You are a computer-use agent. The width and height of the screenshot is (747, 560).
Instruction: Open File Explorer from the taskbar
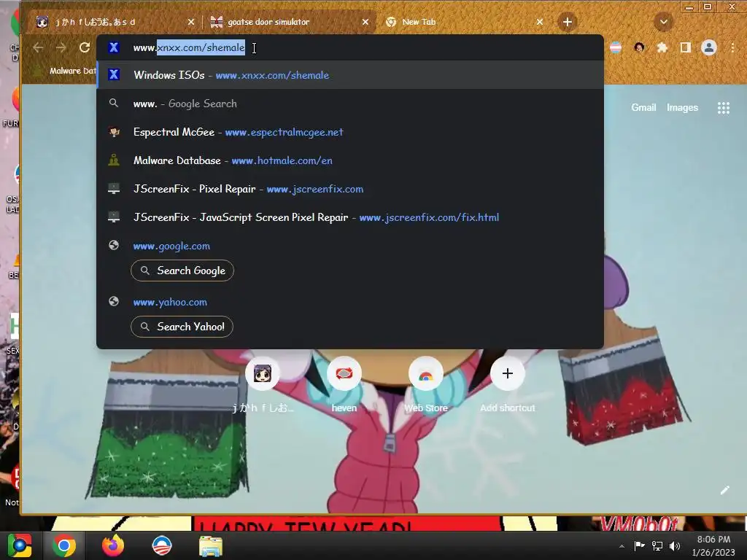[x=210, y=546]
